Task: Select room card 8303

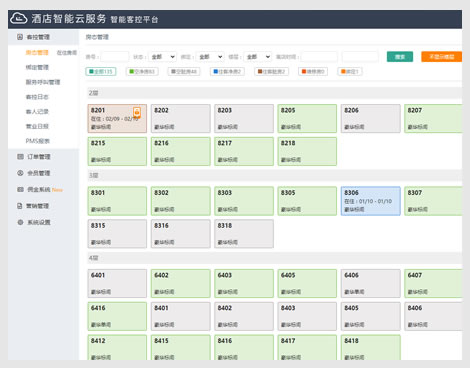Action: [244, 201]
